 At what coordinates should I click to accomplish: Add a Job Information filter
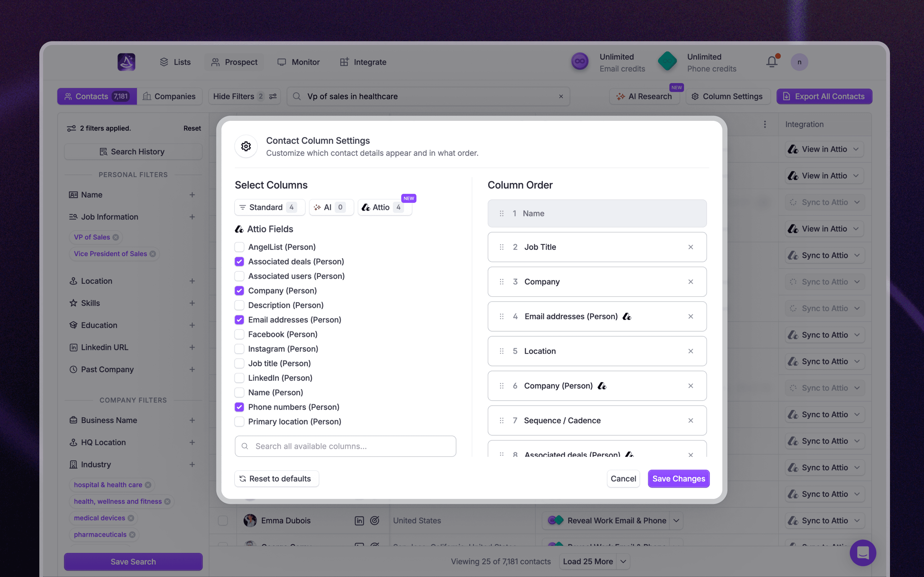192,217
